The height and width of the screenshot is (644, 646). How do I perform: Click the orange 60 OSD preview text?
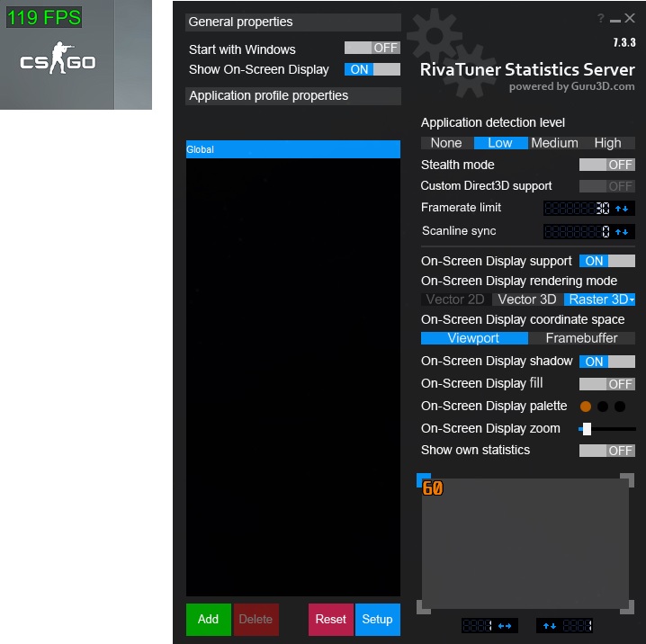[x=433, y=487]
